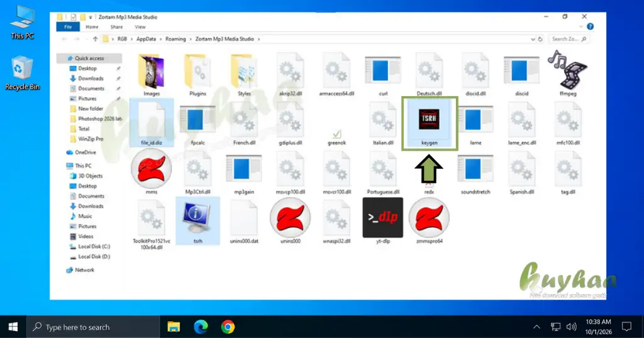Image resolution: width=644 pixels, height=338 pixels.
Task: Open the Styles folder
Action: 244,72
